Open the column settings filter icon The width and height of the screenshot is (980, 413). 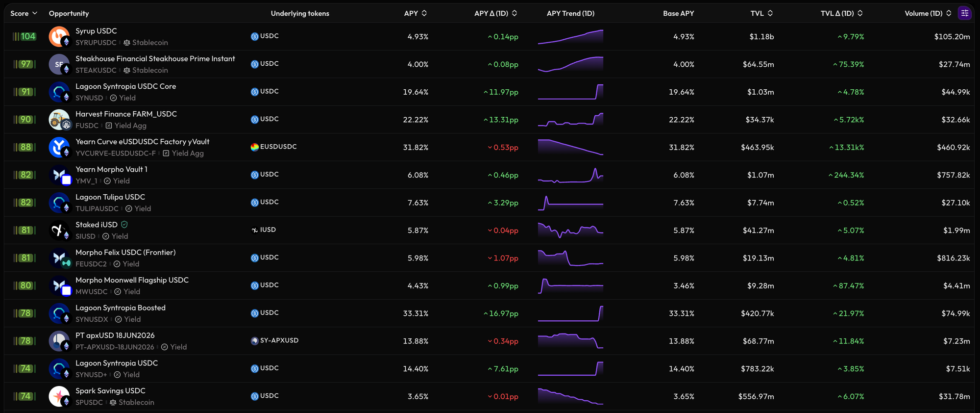point(965,13)
